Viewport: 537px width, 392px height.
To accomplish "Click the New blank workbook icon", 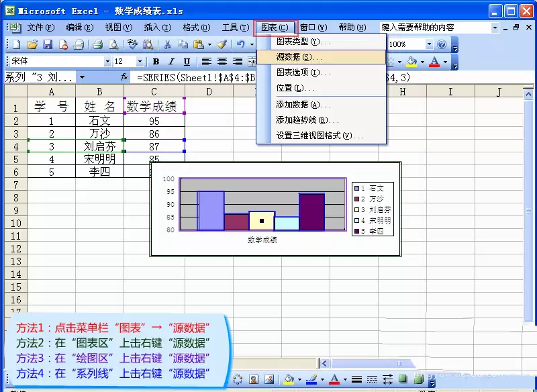I will click(16, 44).
